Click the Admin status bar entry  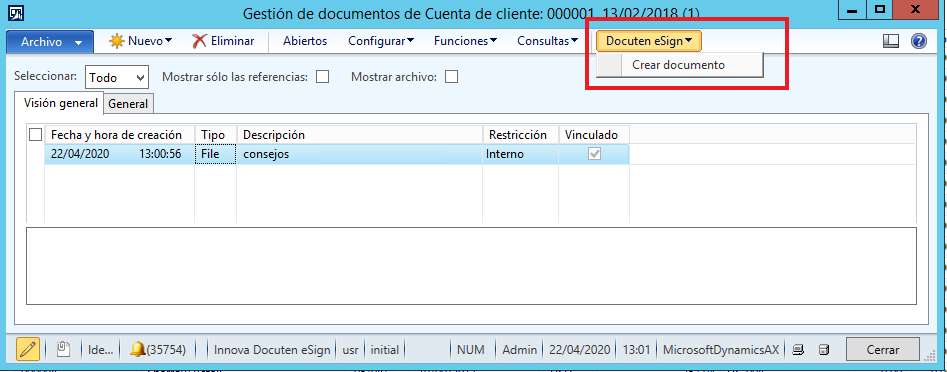pyautogui.click(x=519, y=350)
